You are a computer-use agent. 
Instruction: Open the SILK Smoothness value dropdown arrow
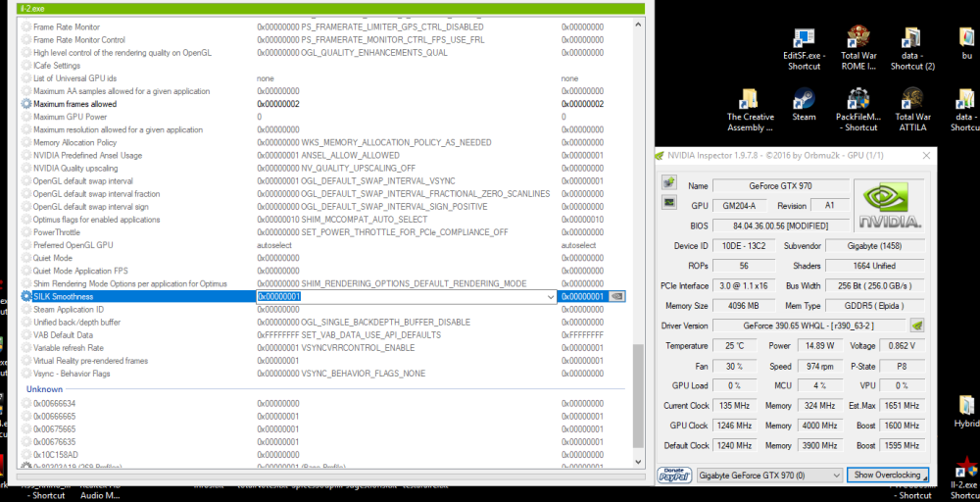click(x=551, y=297)
